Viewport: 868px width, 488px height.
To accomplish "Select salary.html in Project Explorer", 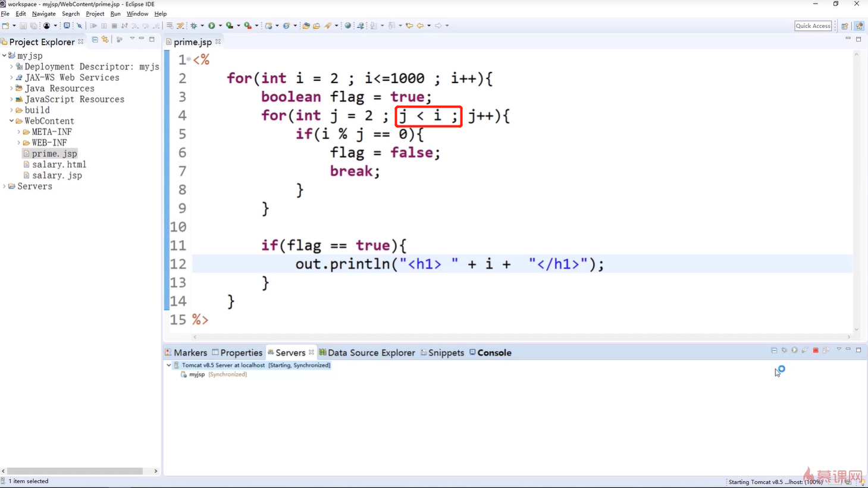I will pyautogui.click(x=59, y=165).
